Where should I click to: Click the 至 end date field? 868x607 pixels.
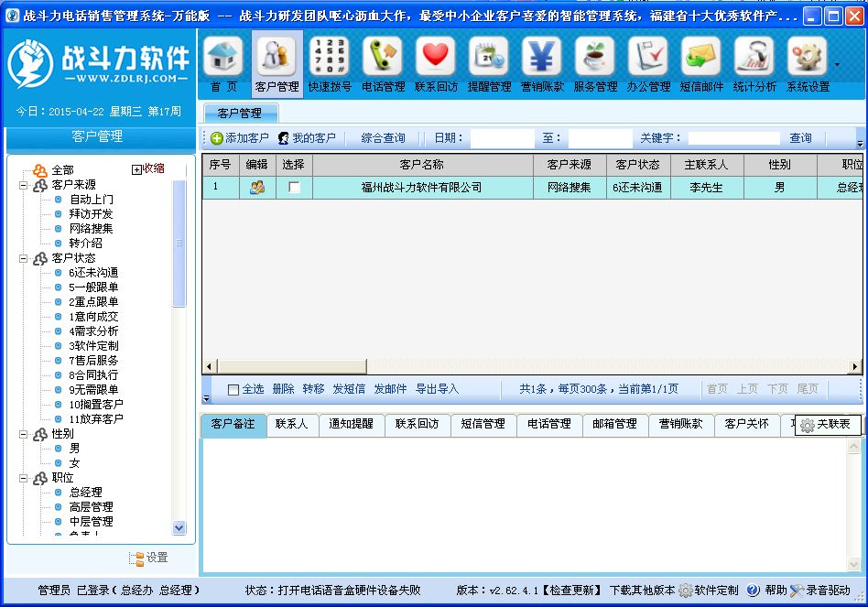coord(600,138)
